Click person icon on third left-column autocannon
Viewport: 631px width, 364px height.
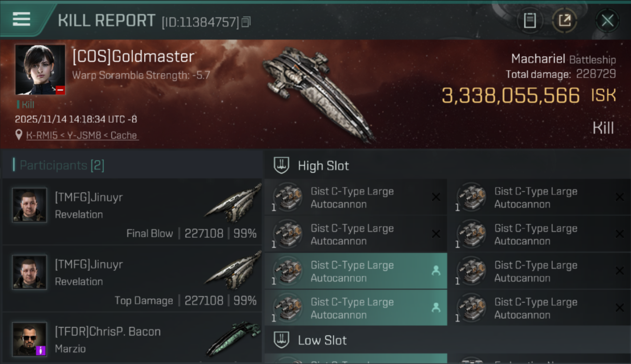point(436,271)
